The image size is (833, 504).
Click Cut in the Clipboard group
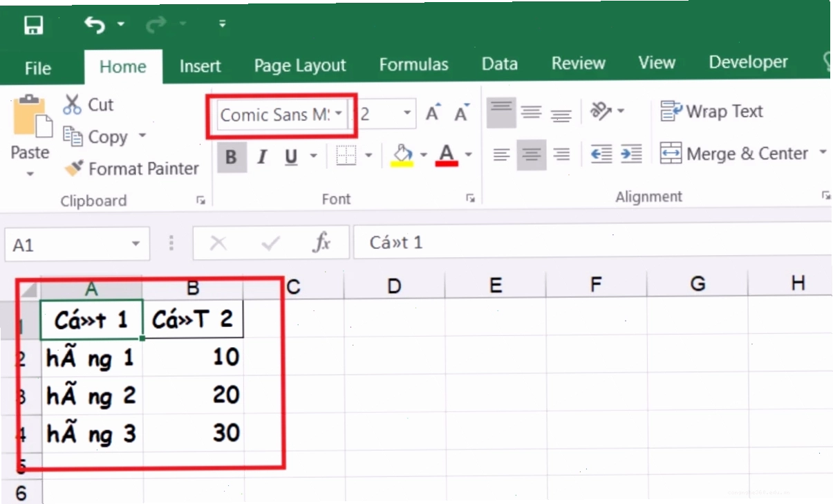click(88, 105)
